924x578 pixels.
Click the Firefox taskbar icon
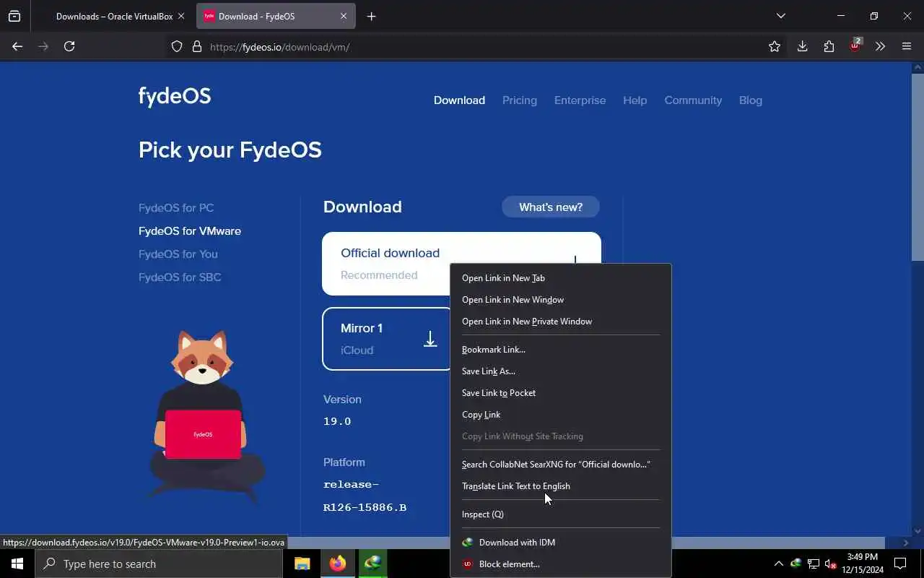338,564
